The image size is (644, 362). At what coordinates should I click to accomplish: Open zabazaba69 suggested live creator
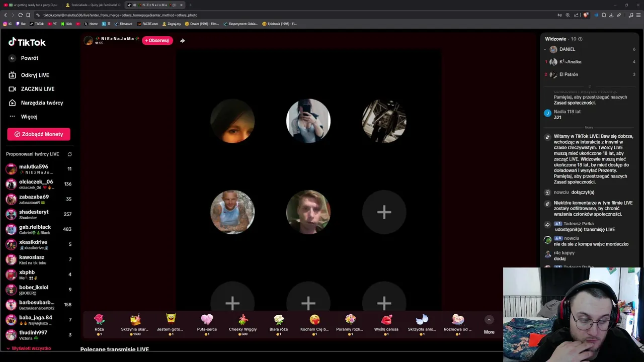[39, 199]
